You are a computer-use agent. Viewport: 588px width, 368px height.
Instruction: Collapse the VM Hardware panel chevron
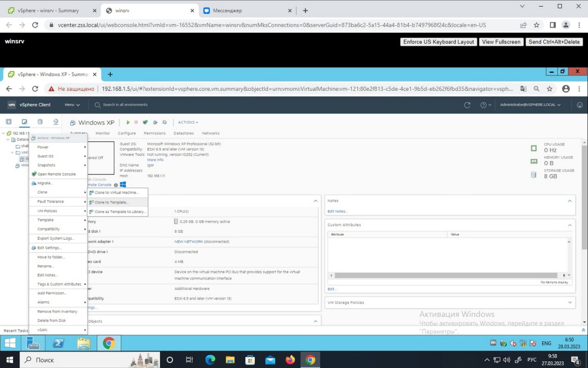pyautogui.click(x=315, y=201)
